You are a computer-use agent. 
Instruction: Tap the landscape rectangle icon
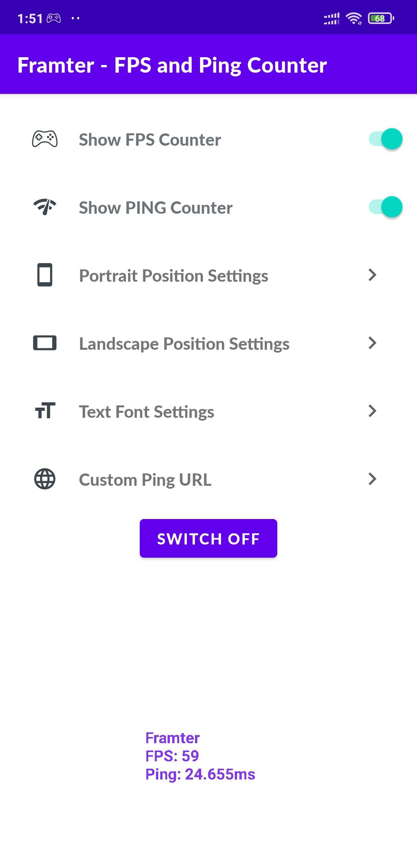[45, 343]
